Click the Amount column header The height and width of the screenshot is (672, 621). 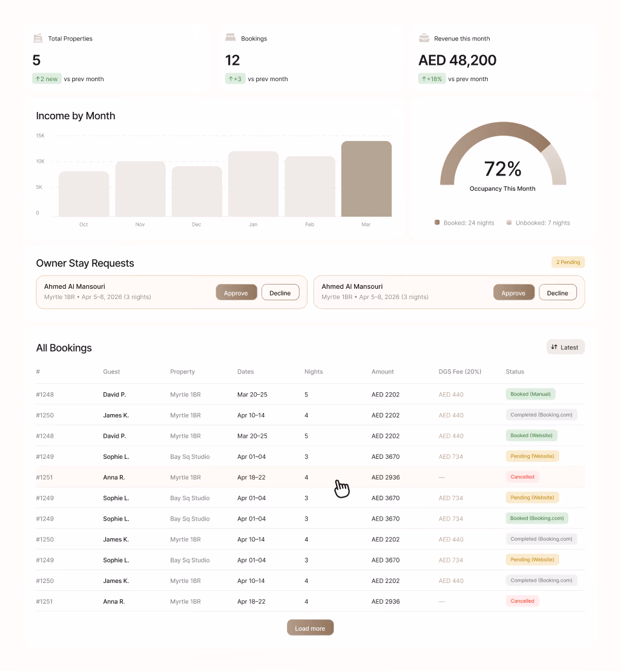pyautogui.click(x=383, y=372)
